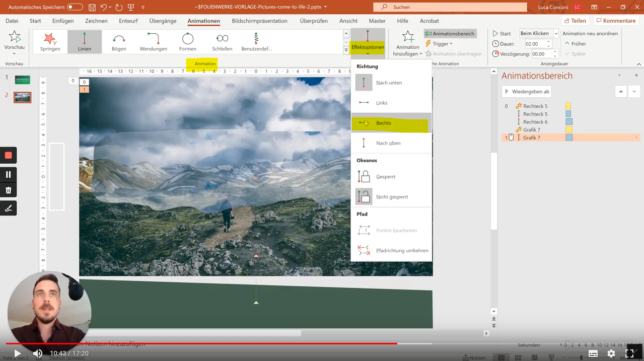The image size is (644, 361).
Task: Expand the animation gallery more arrow
Action: (346, 50)
